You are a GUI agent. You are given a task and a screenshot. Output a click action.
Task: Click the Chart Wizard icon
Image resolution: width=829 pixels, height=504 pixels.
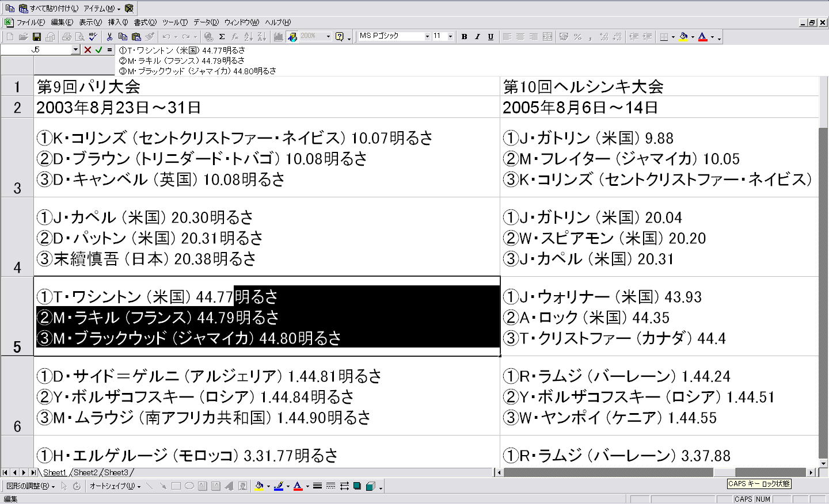click(279, 37)
